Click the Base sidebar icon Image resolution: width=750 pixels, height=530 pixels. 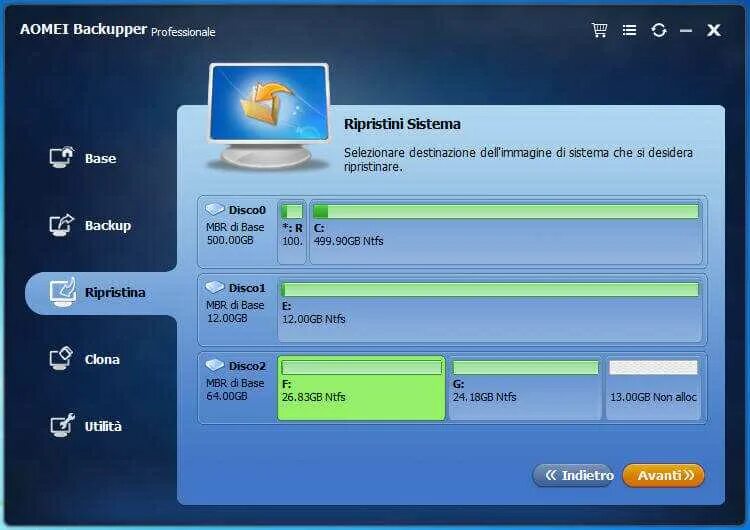click(x=62, y=157)
